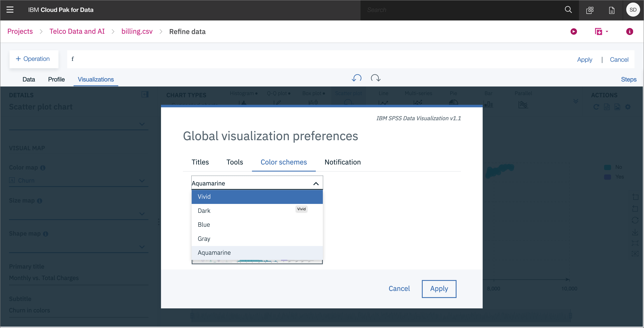Go to Telco Data and AI breadcrumb
This screenshot has height=328, width=644.
tap(77, 31)
